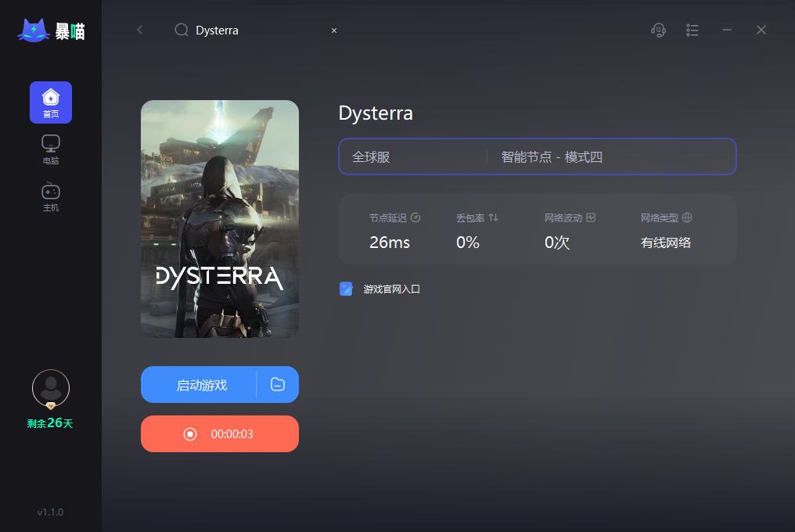Viewport: 795px width, 532px height.
Task: Click the Dysterra game cover thumbnail
Action: point(220,218)
